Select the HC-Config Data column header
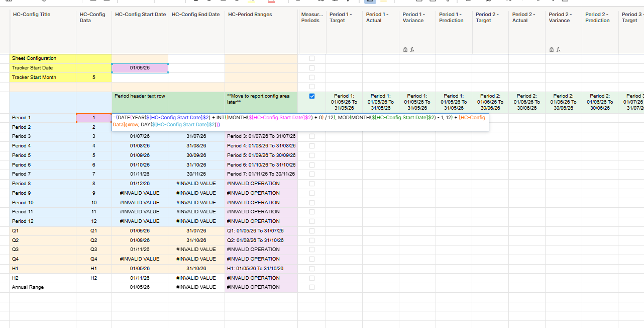Screen dimensions: 644x328 click(x=94, y=32)
